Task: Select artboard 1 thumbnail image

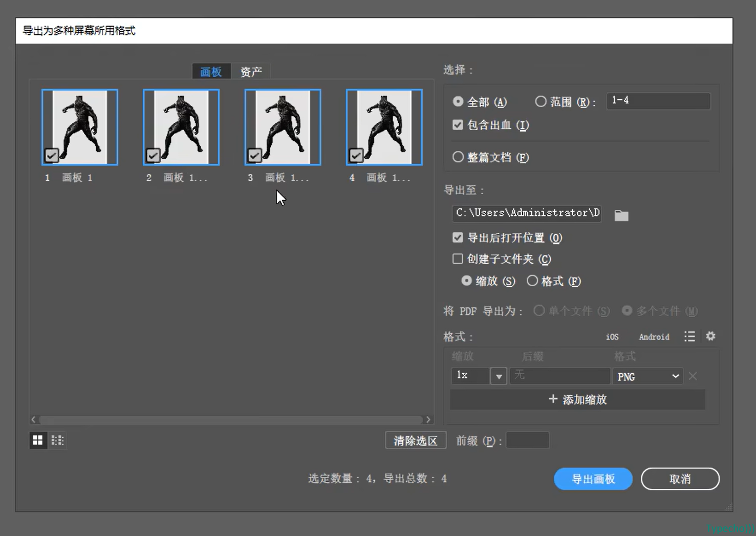Action: (x=80, y=127)
